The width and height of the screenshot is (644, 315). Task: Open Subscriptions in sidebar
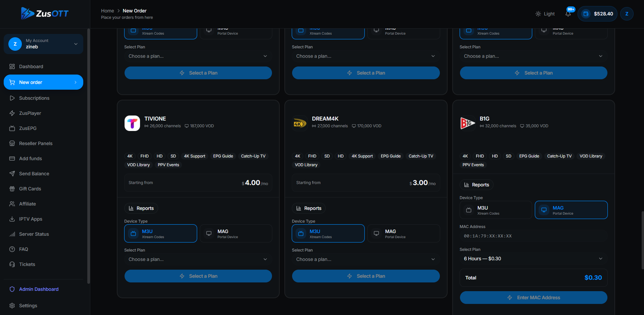(43, 98)
